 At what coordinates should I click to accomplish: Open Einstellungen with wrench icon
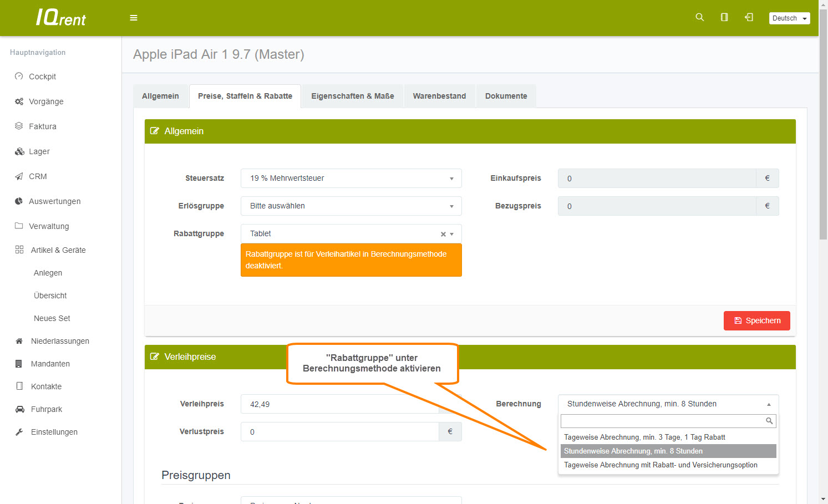click(54, 432)
